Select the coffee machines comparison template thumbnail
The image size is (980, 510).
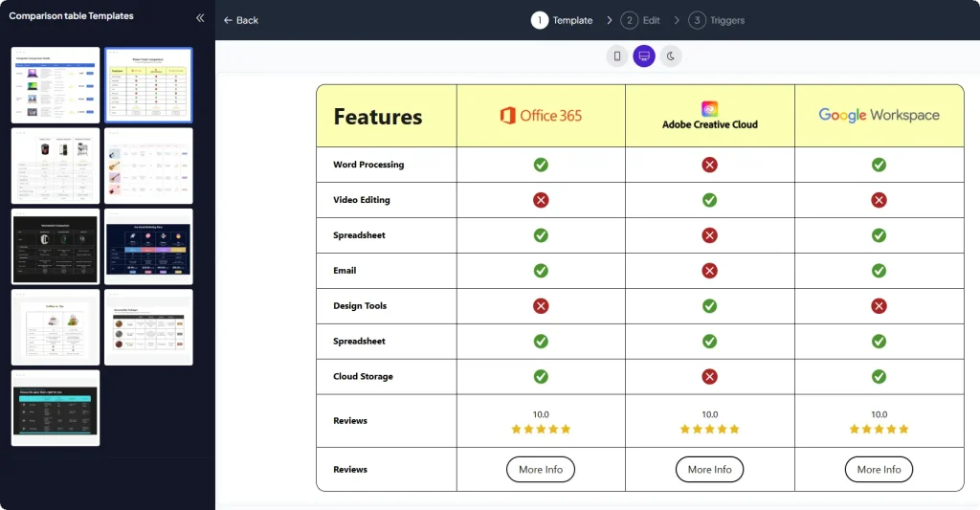click(x=56, y=166)
